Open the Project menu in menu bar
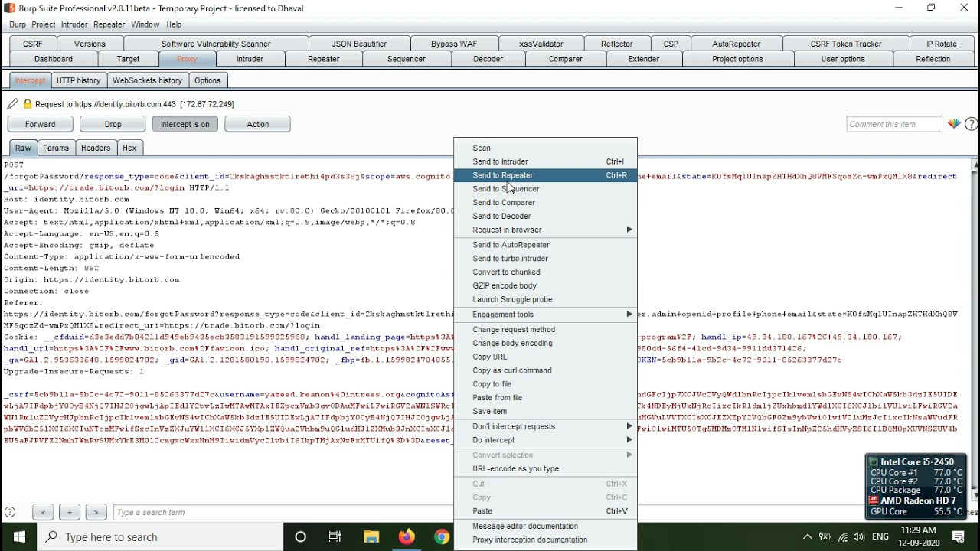The width and height of the screenshot is (980, 551). (x=44, y=24)
